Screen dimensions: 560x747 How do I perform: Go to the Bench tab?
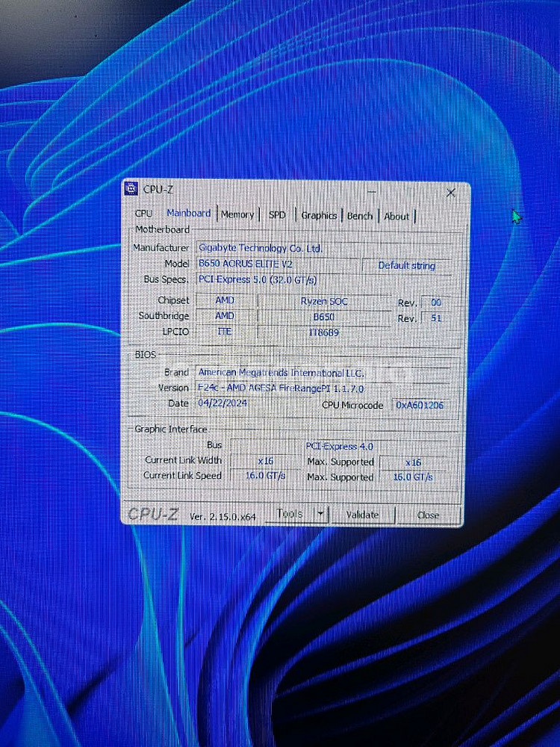360,216
